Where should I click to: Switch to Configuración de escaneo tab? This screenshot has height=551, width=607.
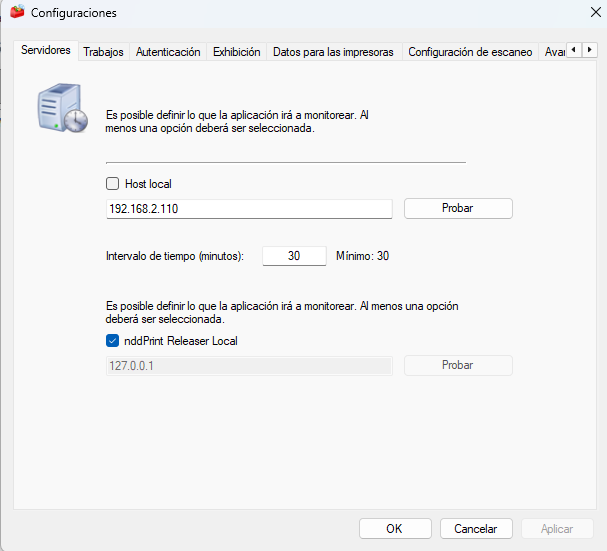[x=470, y=52]
